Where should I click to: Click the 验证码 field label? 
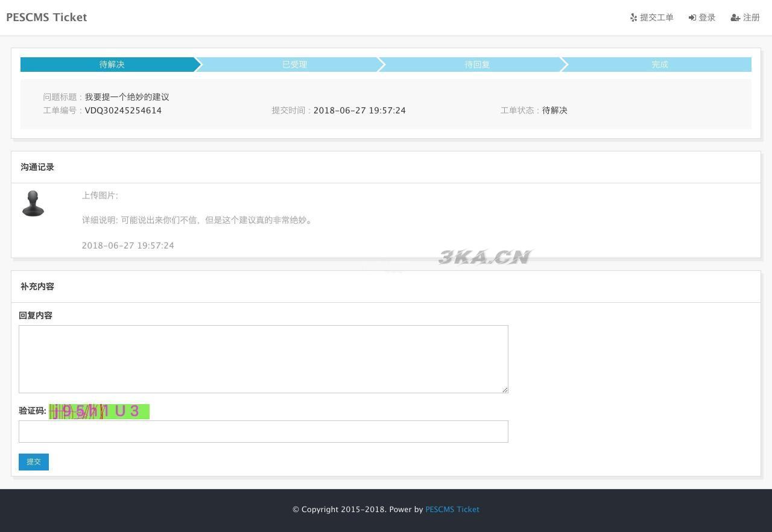click(x=33, y=411)
